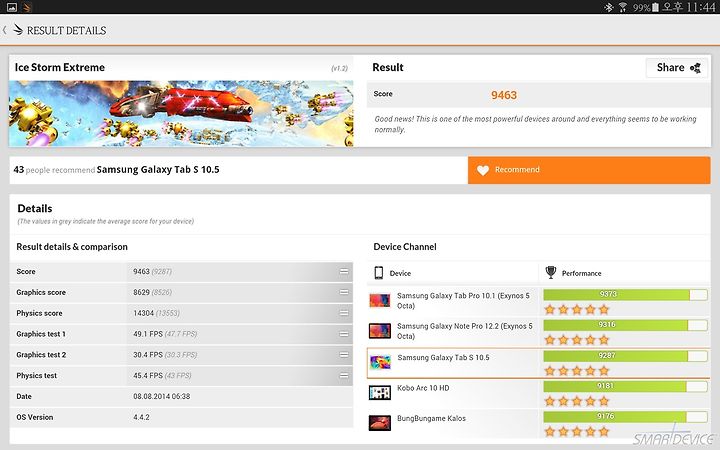Open the Ice Storm Extreme banner image
Viewport: 720px width, 450px height.
click(181, 113)
